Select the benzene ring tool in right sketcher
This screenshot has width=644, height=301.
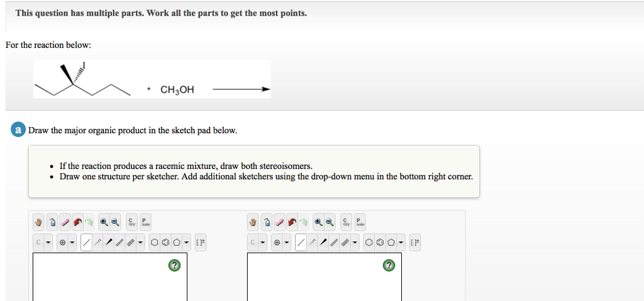click(x=379, y=243)
